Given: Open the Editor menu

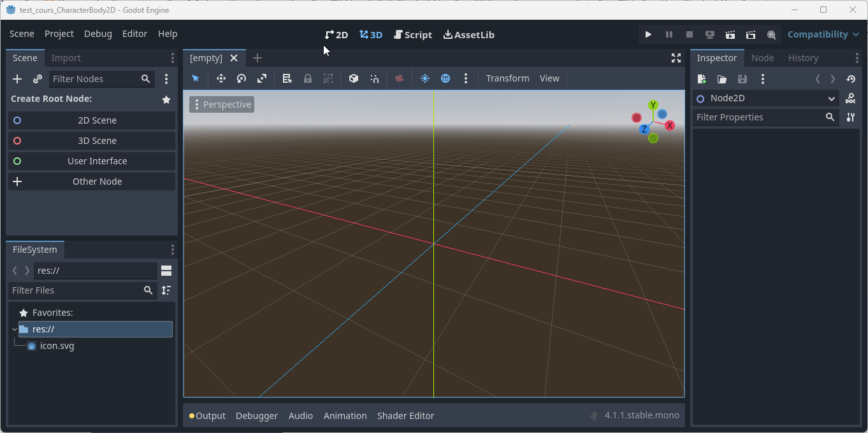Looking at the screenshot, I should [x=134, y=34].
